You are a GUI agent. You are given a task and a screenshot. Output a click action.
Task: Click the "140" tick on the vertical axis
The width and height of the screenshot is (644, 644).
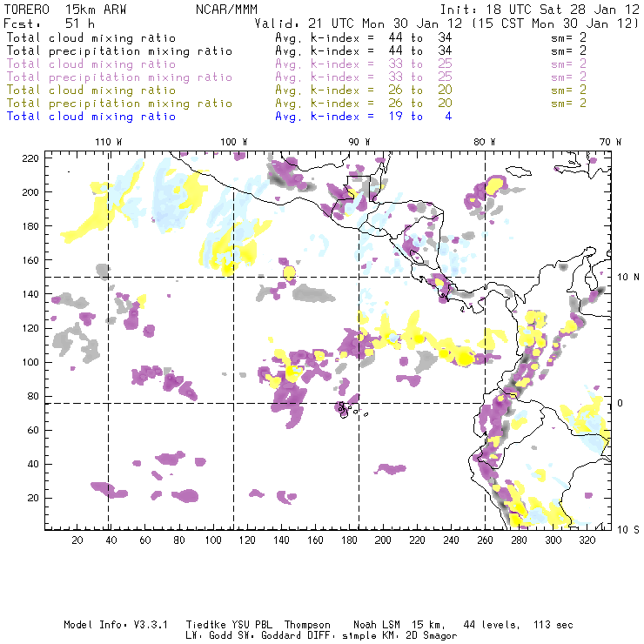pyautogui.click(x=30, y=294)
